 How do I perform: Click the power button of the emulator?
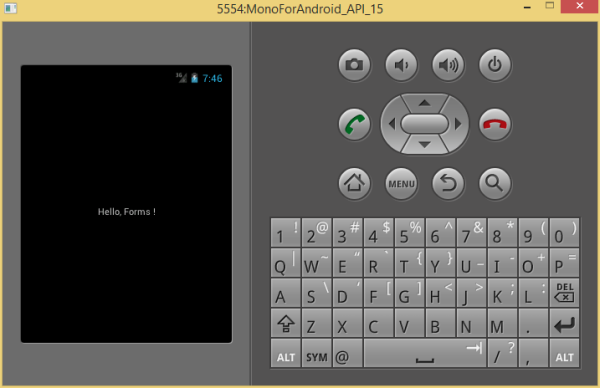(x=495, y=65)
